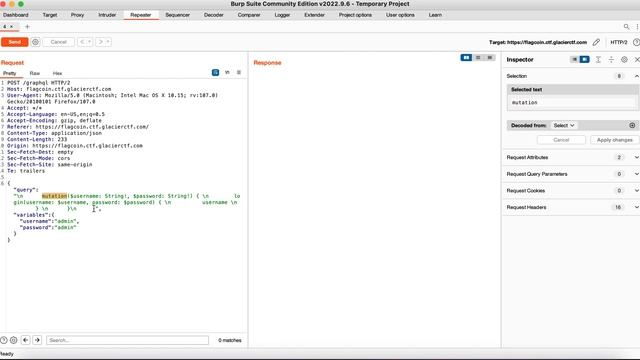Open the Sequencer tab
The width and height of the screenshot is (640, 360).
pyautogui.click(x=178, y=15)
